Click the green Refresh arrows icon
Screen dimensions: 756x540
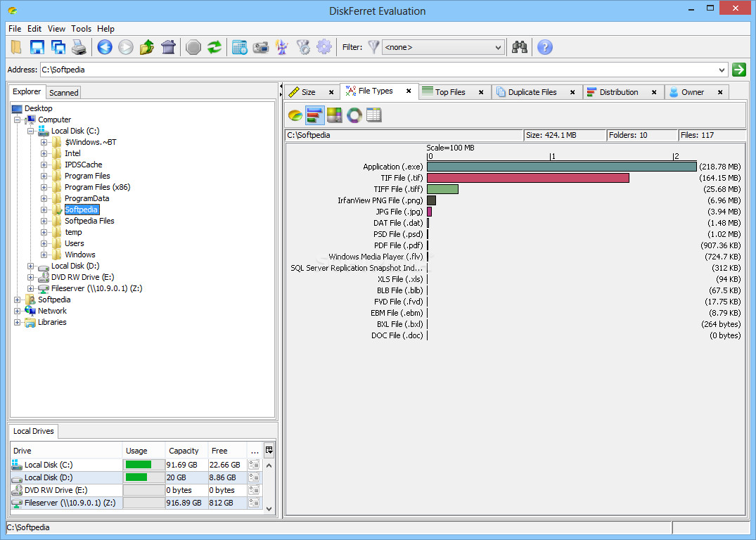click(x=214, y=47)
